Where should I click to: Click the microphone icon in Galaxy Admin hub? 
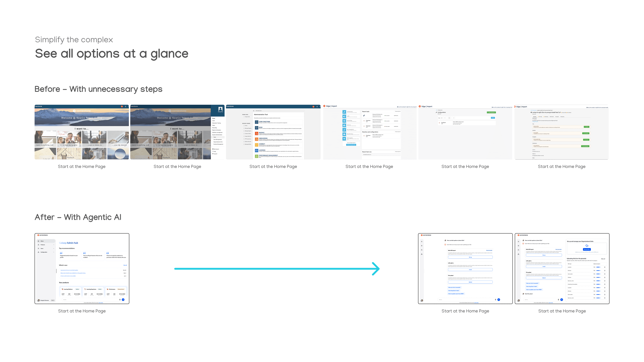click(120, 300)
